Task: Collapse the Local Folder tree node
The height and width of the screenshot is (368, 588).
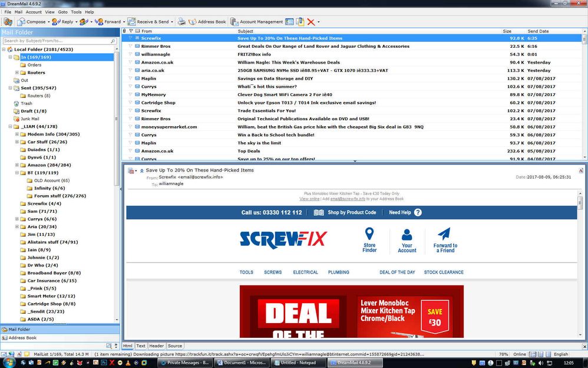Action: (x=4, y=49)
